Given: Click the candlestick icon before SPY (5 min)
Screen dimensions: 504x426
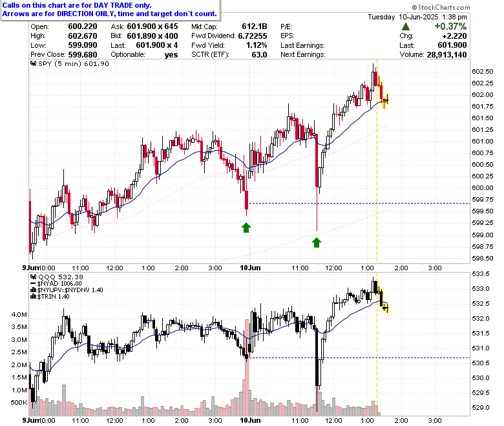Looking at the screenshot, I should (x=34, y=63).
